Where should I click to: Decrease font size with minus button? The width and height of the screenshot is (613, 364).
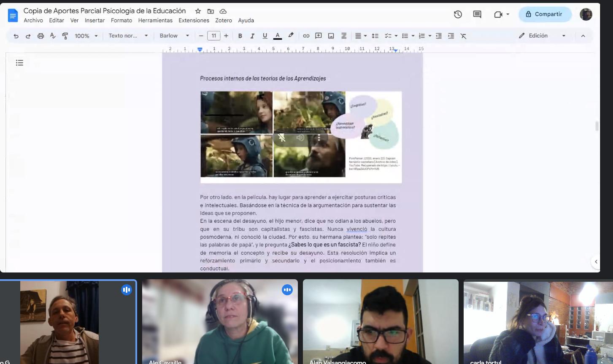point(201,36)
